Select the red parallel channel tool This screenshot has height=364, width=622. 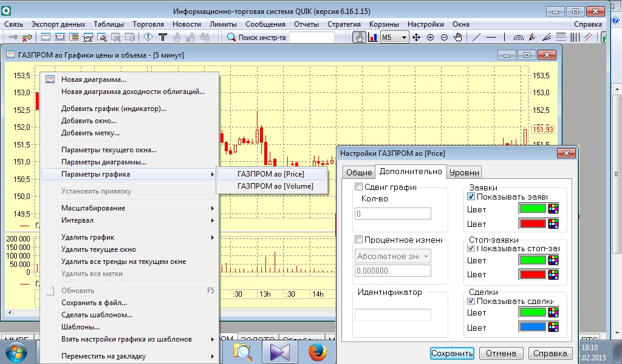(588, 37)
